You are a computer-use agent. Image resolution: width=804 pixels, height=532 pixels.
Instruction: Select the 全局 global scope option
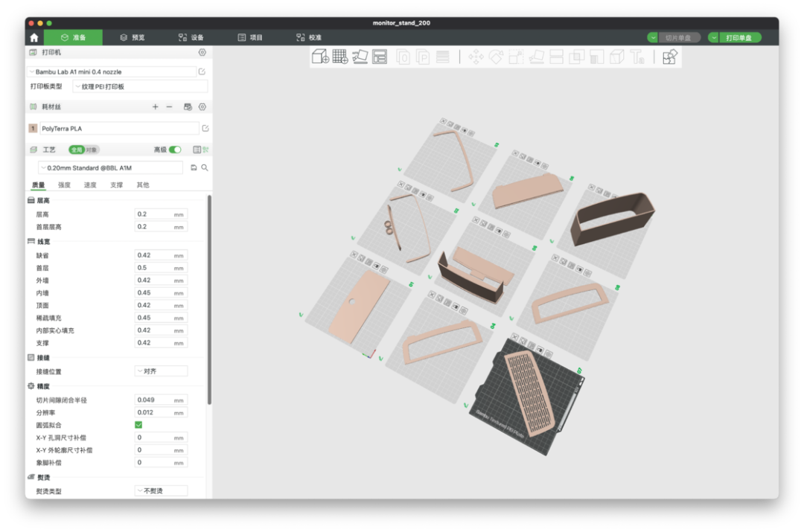click(77, 150)
